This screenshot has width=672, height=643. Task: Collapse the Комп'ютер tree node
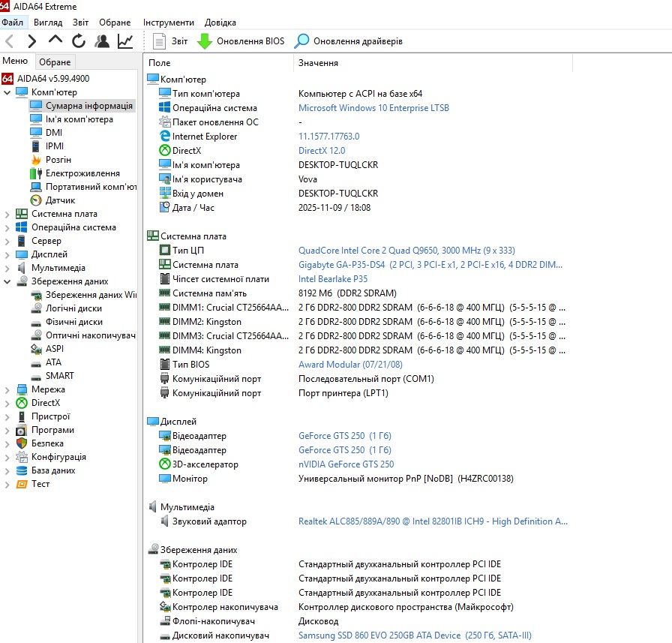[7, 92]
